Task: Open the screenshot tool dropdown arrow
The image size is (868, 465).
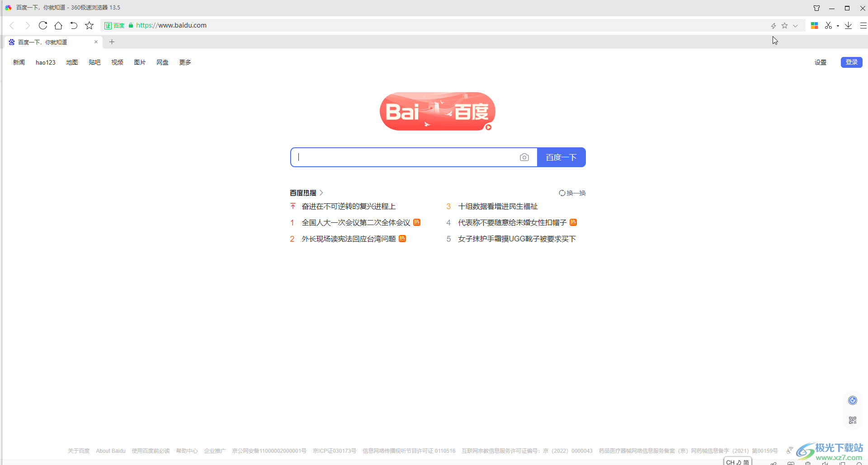Action: point(838,26)
